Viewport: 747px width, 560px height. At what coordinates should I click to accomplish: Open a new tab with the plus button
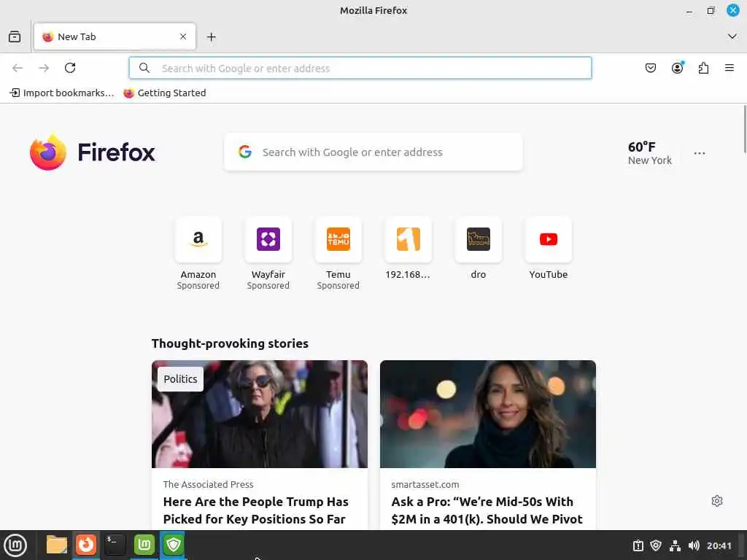click(x=211, y=36)
